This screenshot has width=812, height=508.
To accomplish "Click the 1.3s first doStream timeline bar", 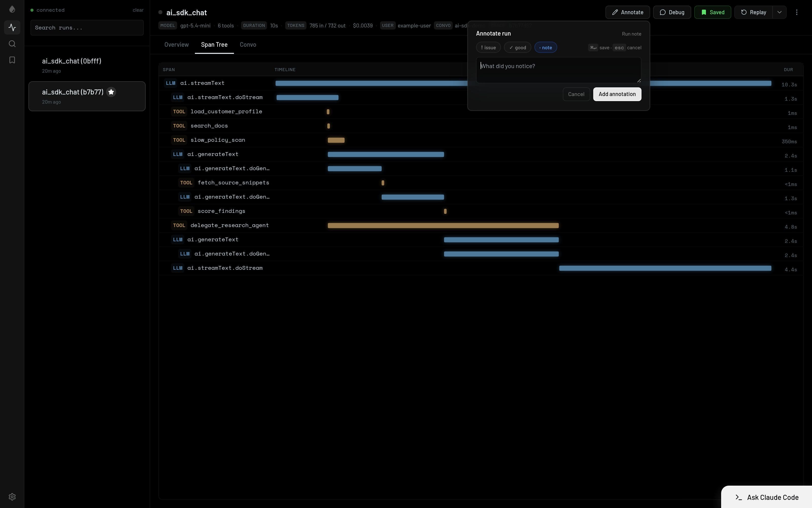I will pos(307,98).
